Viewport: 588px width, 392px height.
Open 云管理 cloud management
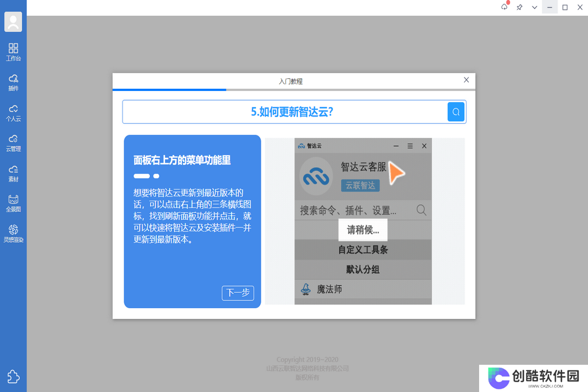point(13,143)
